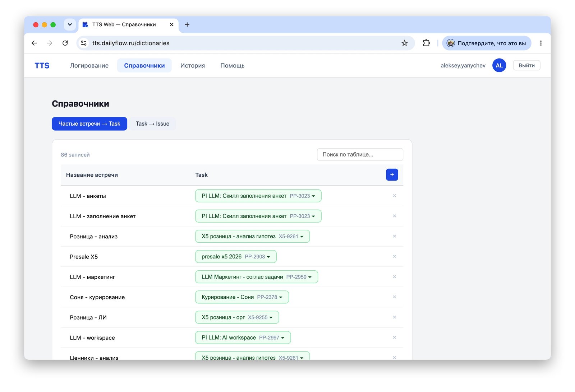575x392 pixels.
Task: Open the Помощь navigation item
Action: tap(233, 66)
